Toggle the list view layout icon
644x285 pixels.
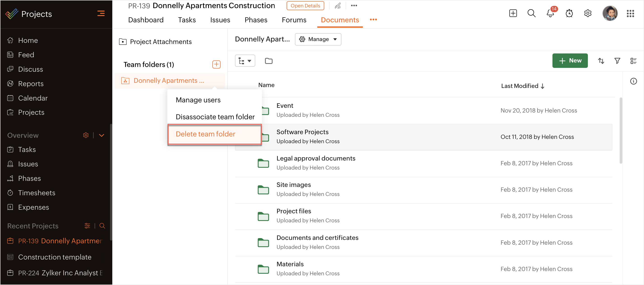coord(633,61)
